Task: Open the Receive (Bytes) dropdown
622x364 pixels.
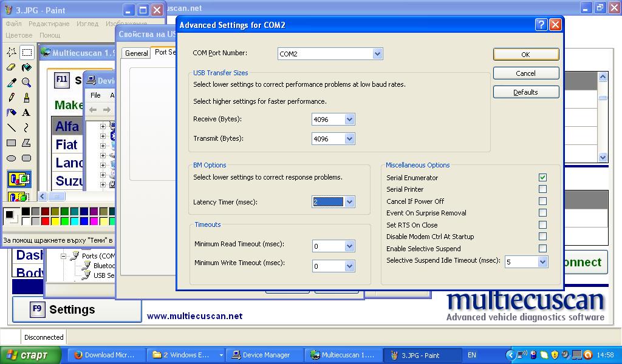Action: coord(349,120)
